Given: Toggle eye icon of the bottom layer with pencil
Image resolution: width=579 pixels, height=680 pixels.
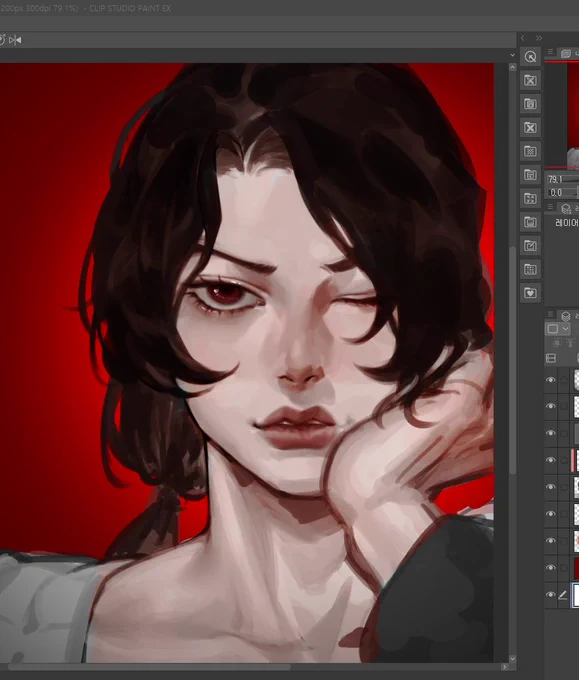Looking at the screenshot, I should [551, 595].
